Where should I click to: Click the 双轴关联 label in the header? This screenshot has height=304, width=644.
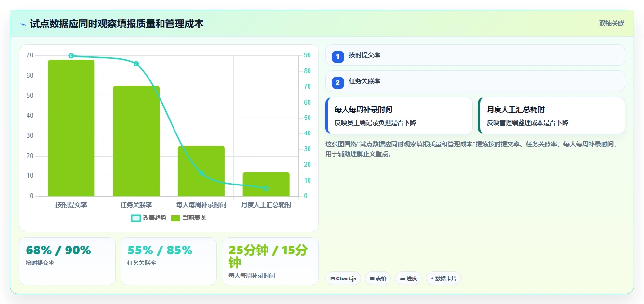click(x=612, y=24)
